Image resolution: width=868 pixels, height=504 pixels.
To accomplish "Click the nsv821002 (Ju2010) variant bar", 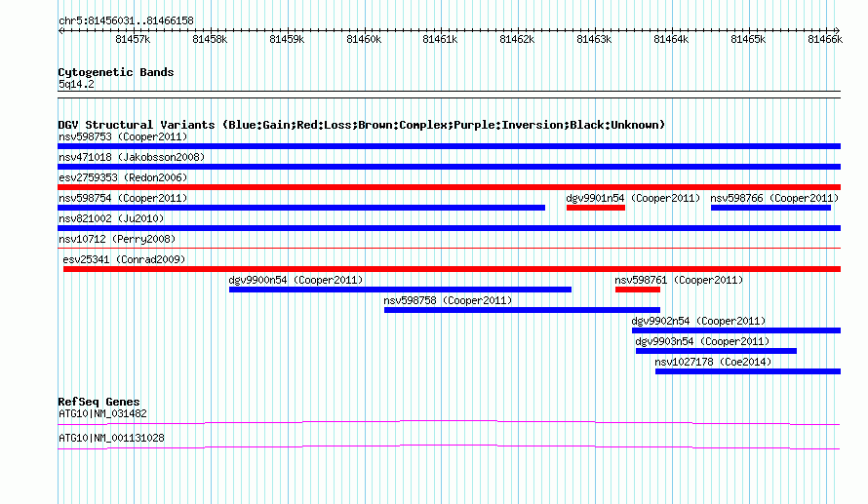I will pos(449,228).
